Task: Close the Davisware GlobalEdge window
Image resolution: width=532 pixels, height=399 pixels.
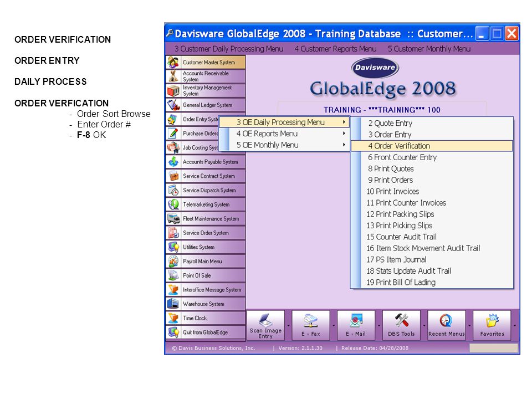Action: (511, 34)
